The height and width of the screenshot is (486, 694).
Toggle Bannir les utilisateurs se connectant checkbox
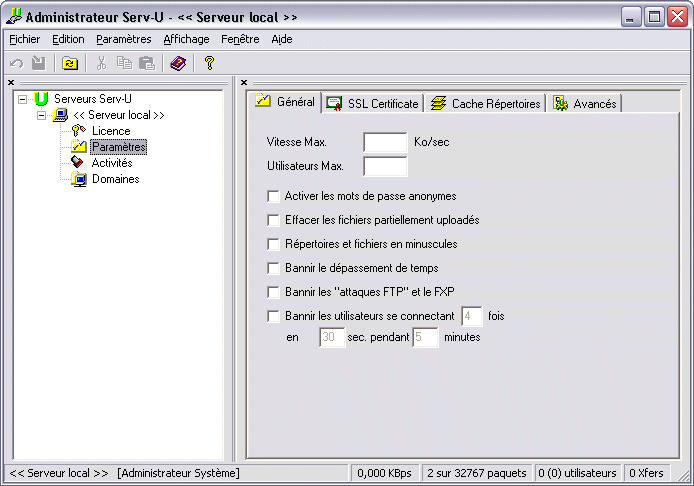point(273,316)
